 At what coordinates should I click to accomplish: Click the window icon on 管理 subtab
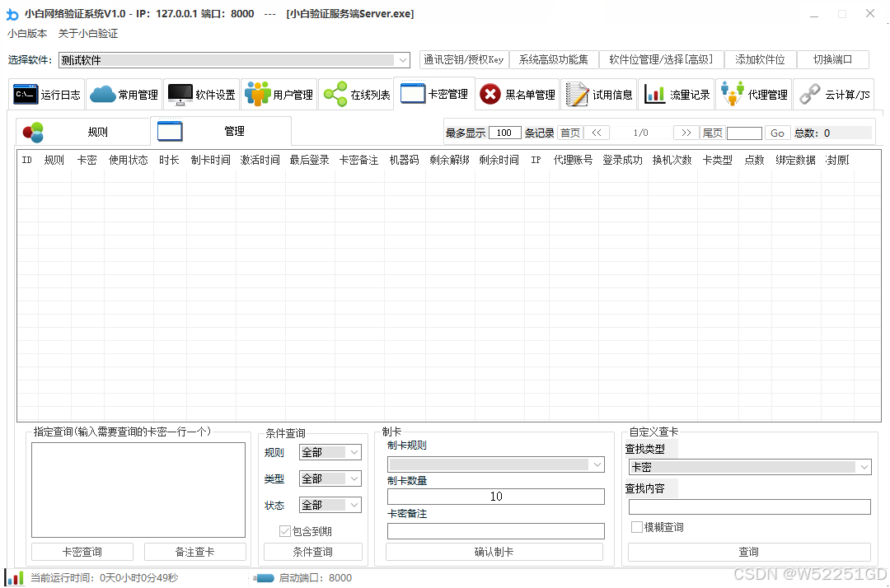(x=170, y=131)
